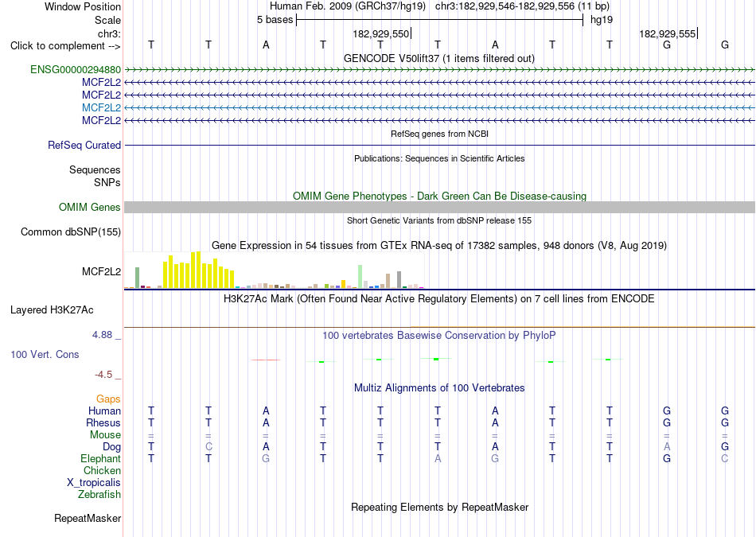Select the Mouse alignment row label
The image size is (756, 537).
coord(105,435)
